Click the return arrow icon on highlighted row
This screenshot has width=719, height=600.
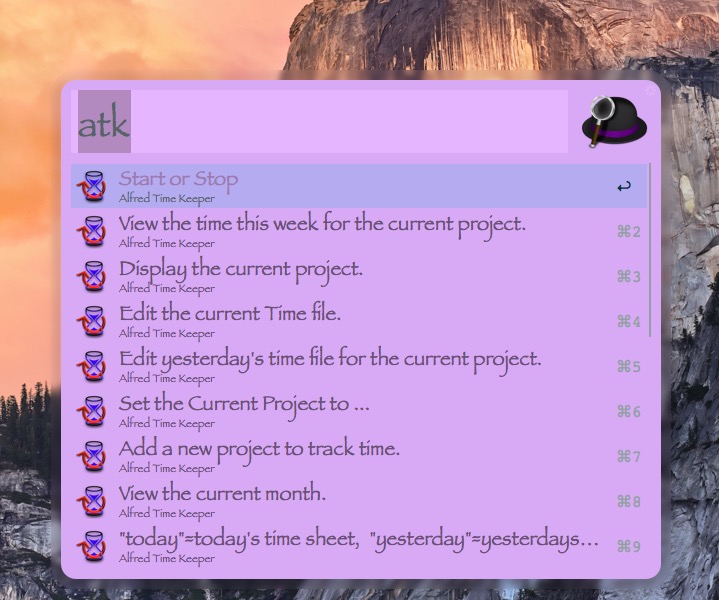pos(624,186)
